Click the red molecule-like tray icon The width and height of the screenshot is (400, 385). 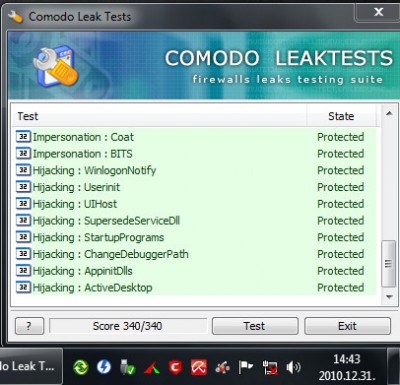[222, 368]
